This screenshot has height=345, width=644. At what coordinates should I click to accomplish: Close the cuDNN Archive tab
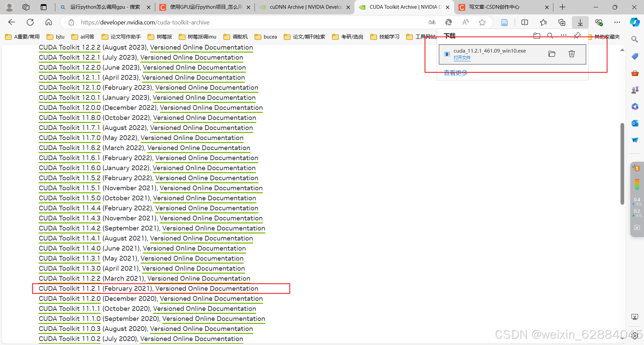[348, 7]
